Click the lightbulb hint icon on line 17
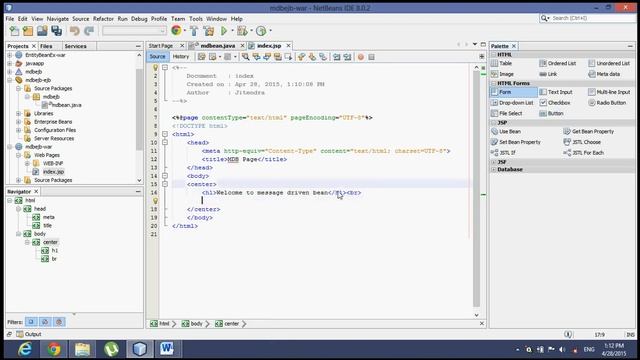 [x=155, y=201]
